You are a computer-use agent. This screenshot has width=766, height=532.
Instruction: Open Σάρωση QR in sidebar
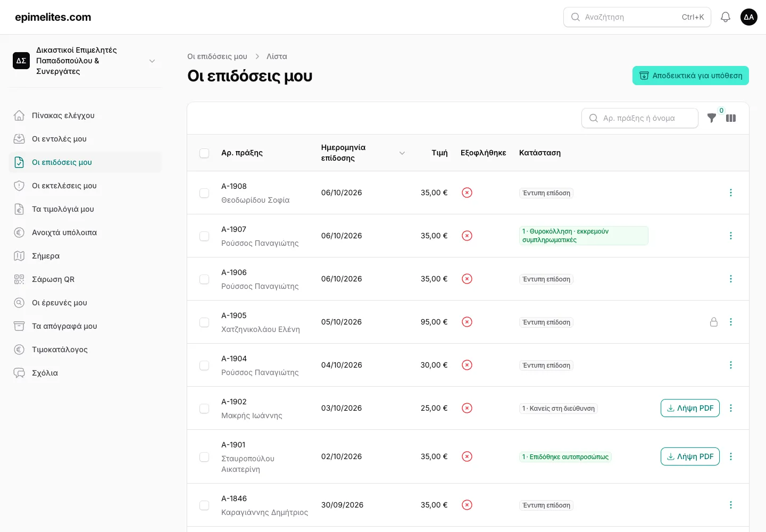85,279
